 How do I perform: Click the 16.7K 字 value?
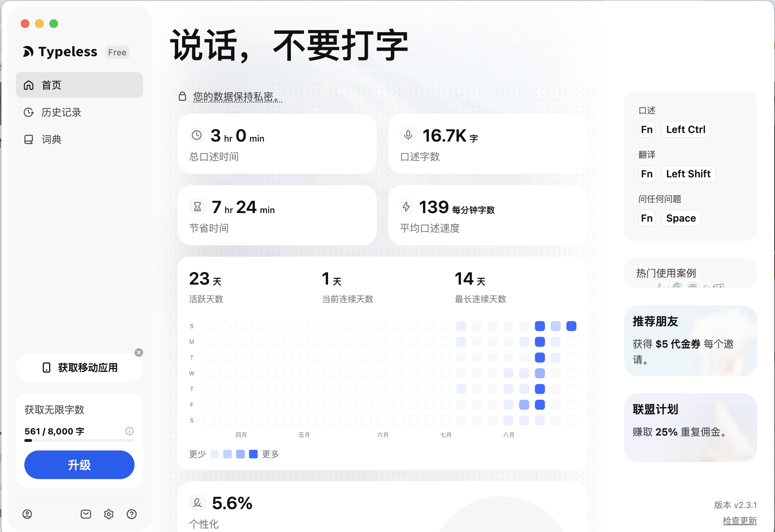(450, 136)
